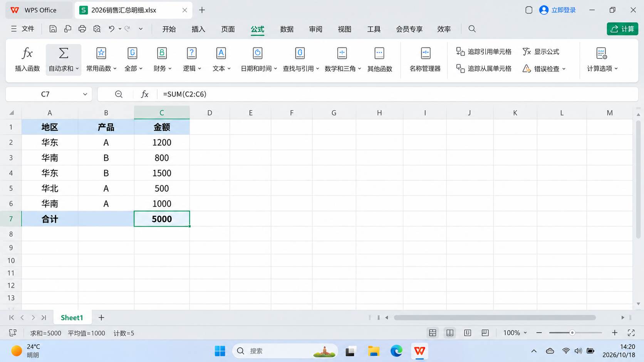Add a new sheet with plus button

(101, 317)
